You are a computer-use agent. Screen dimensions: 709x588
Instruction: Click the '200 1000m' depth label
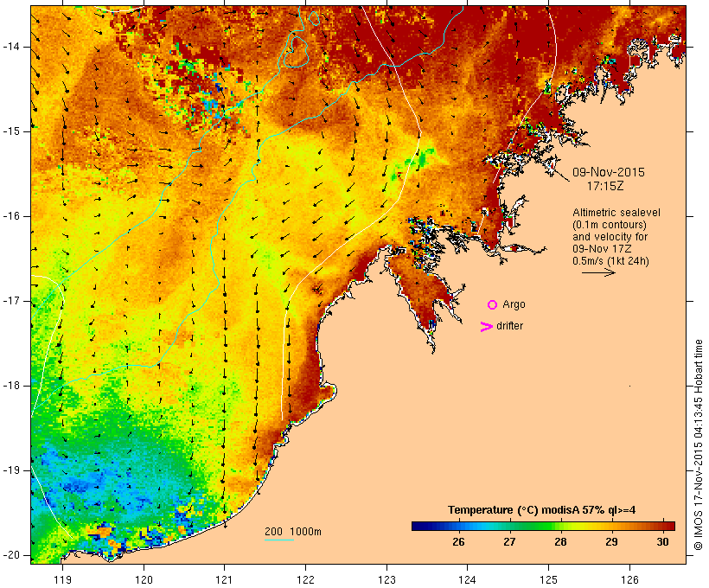(x=293, y=532)
